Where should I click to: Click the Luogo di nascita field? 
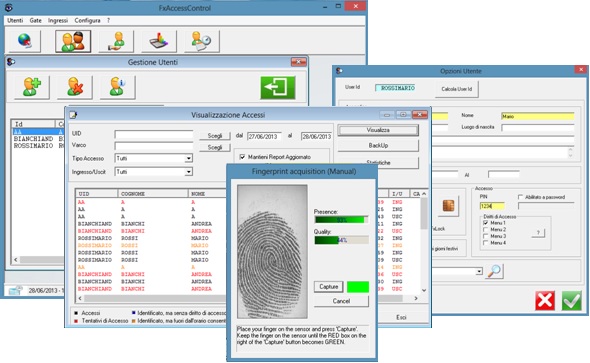(537, 128)
